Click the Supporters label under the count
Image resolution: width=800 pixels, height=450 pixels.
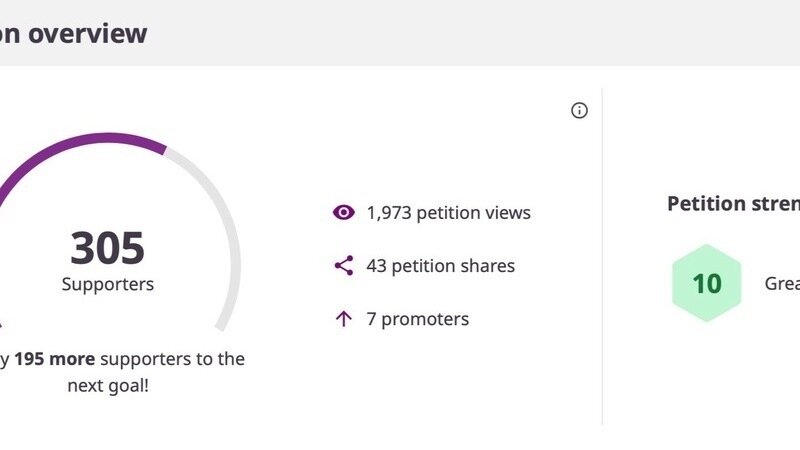pos(108,284)
